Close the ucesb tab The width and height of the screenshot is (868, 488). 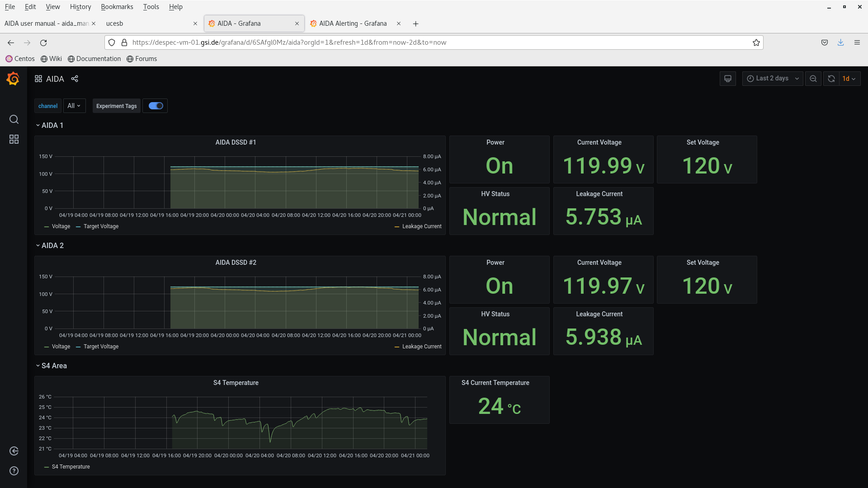click(x=195, y=23)
